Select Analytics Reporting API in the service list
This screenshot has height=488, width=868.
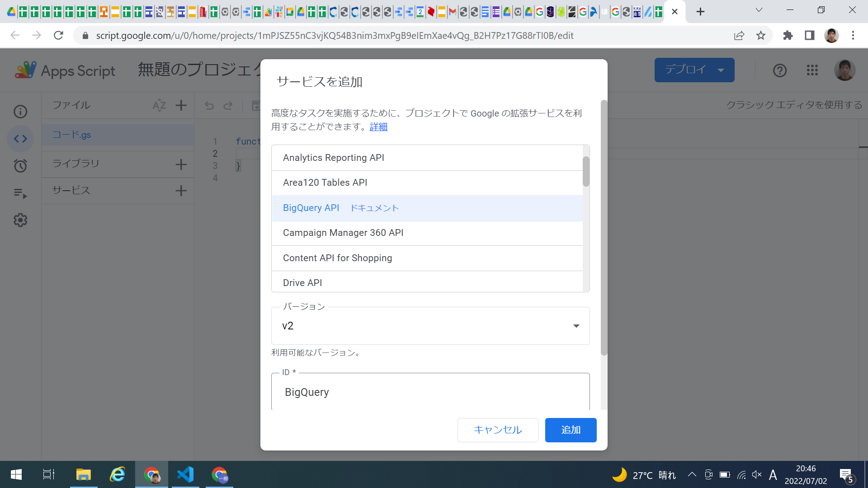(x=427, y=158)
